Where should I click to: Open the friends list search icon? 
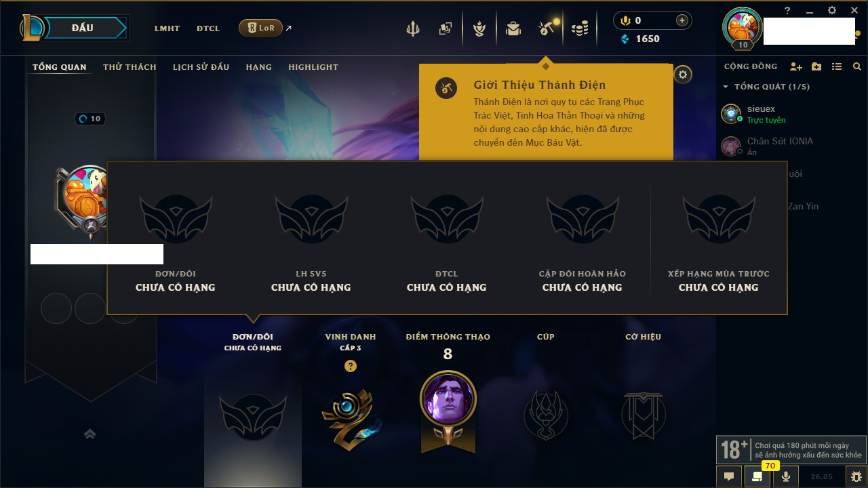(857, 66)
